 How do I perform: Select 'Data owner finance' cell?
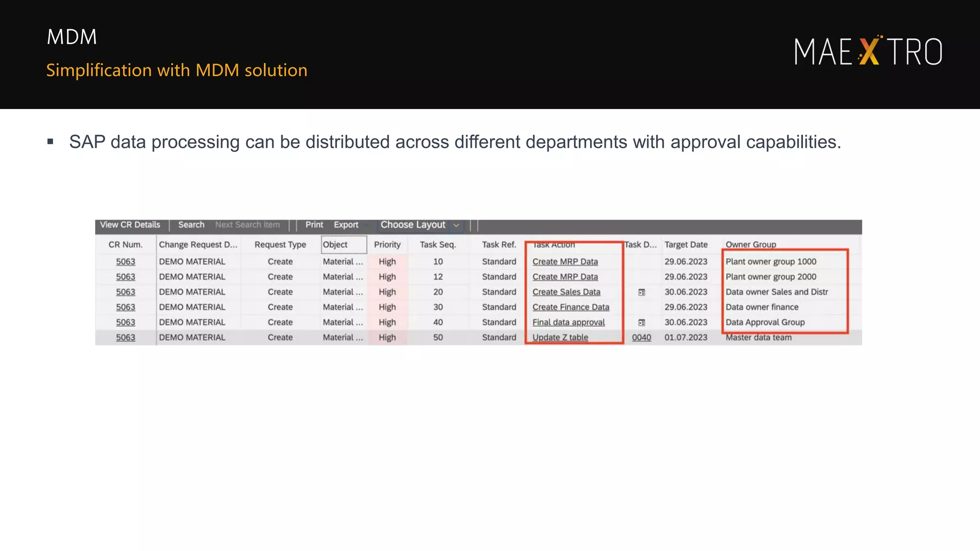762,307
